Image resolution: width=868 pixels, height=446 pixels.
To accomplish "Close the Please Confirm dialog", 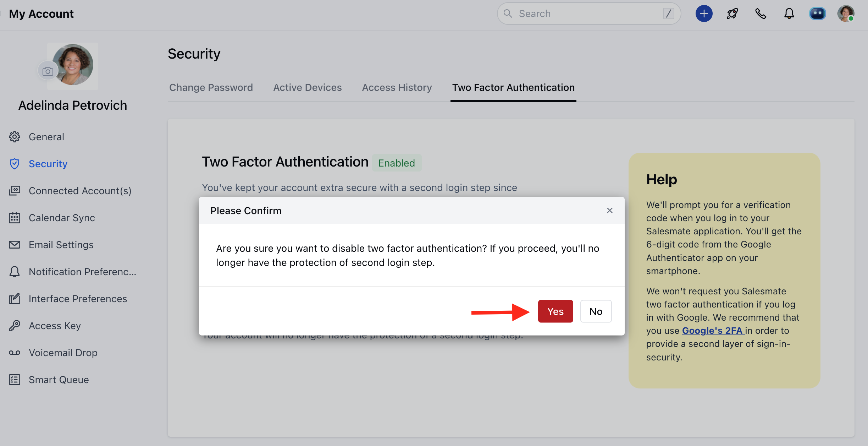I will pos(609,211).
